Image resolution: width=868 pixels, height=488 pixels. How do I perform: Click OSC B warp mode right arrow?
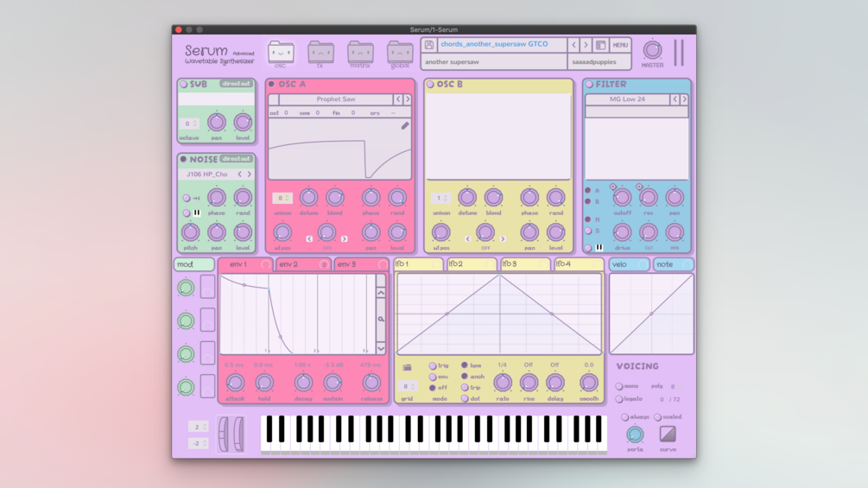(503, 239)
